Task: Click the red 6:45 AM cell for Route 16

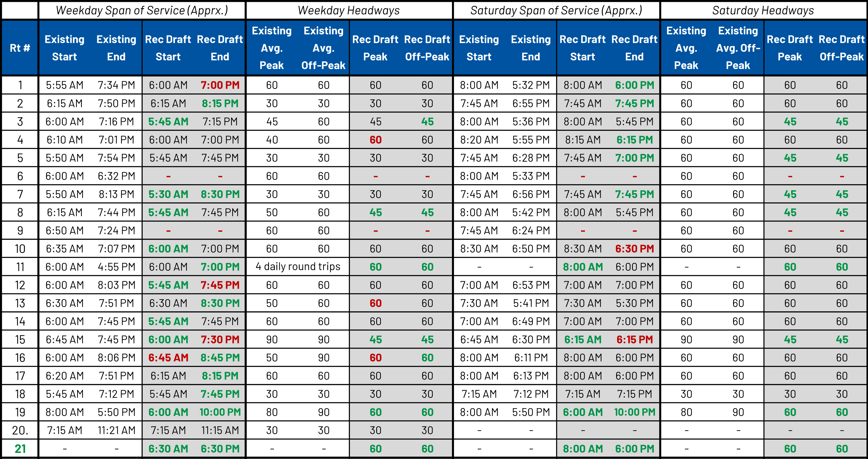Action: point(168,357)
